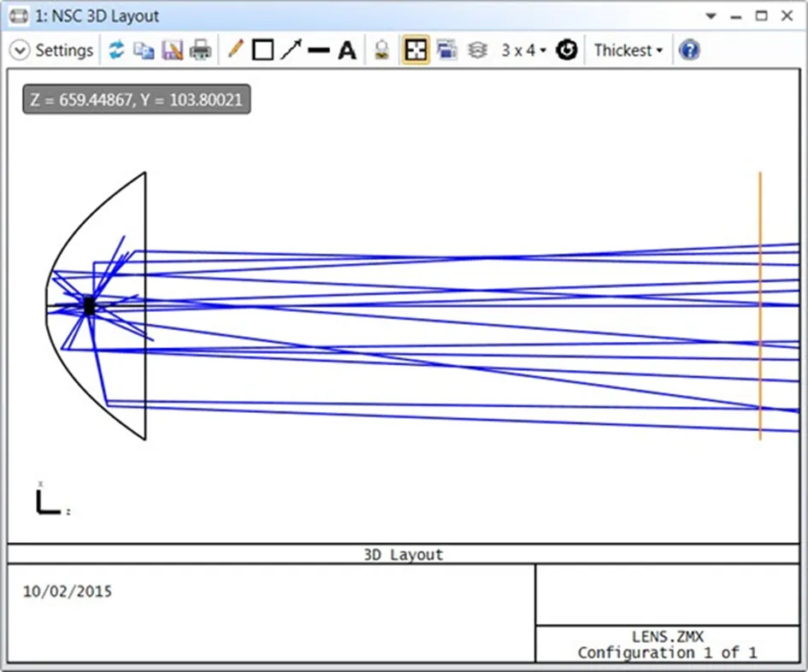
Task: Click the Z, Y coordinate readout box
Action: [137, 99]
